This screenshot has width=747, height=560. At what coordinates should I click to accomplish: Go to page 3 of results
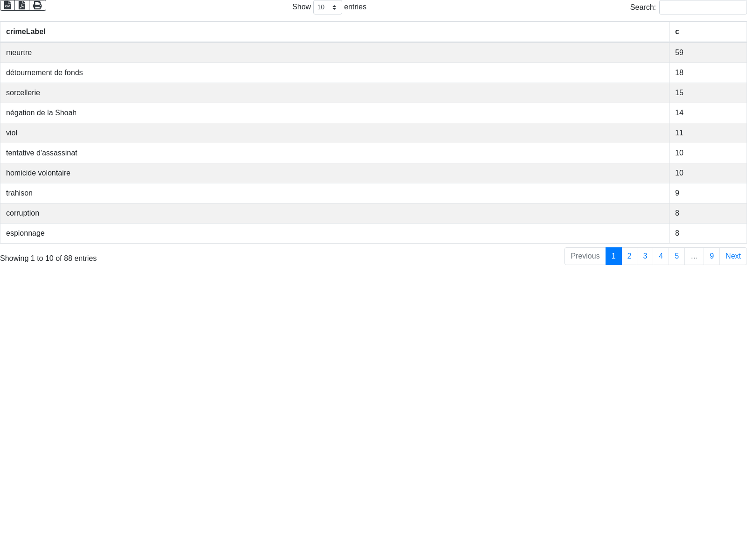[x=645, y=256]
